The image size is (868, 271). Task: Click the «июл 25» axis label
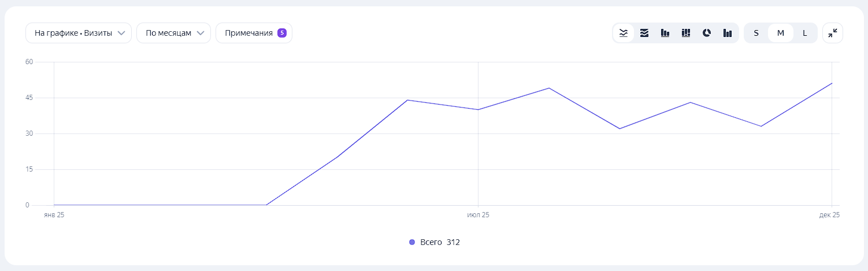(x=478, y=215)
